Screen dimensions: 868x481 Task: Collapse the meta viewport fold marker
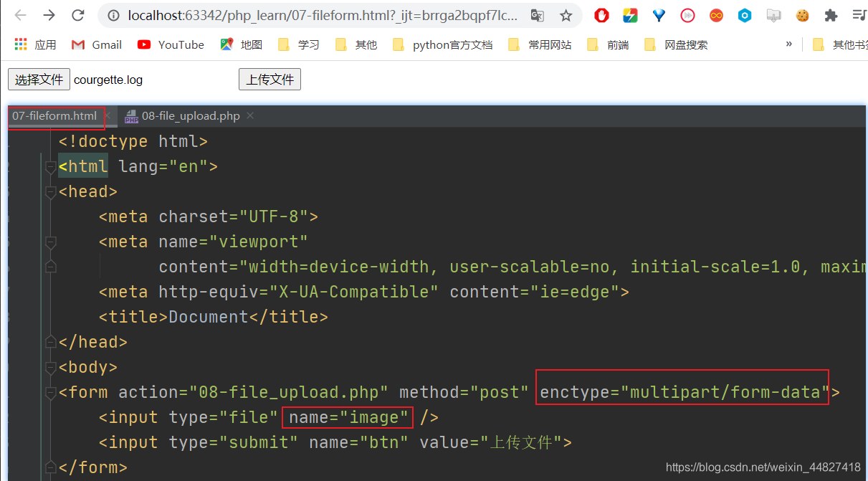(50, 242)
